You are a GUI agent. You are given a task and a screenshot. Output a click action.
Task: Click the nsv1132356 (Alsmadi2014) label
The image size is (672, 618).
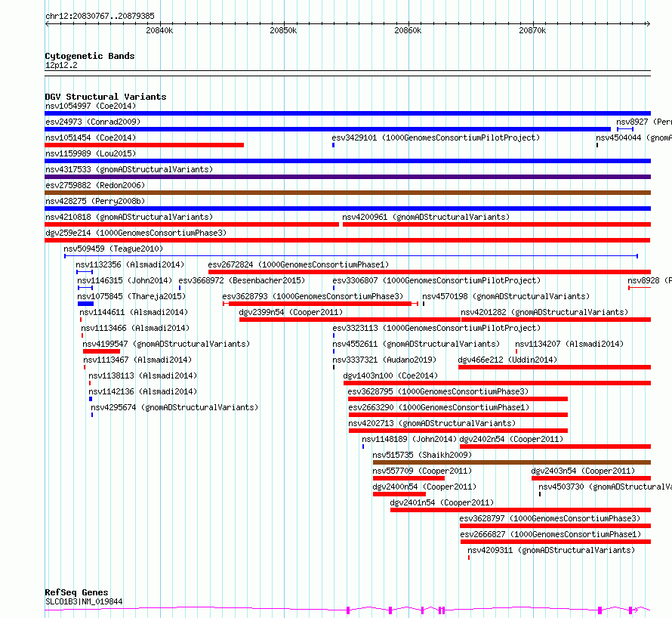(130, 264)
